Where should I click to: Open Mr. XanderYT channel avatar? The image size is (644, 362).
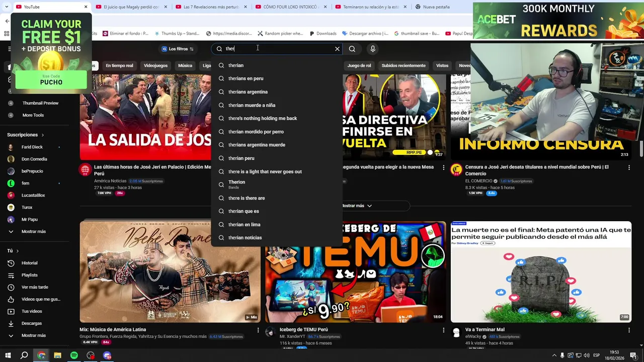271,332
